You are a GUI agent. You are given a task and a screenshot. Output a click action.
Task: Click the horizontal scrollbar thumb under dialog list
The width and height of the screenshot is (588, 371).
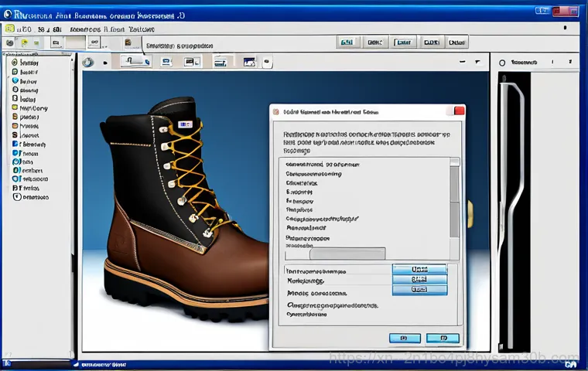click(x=347, y=254)
